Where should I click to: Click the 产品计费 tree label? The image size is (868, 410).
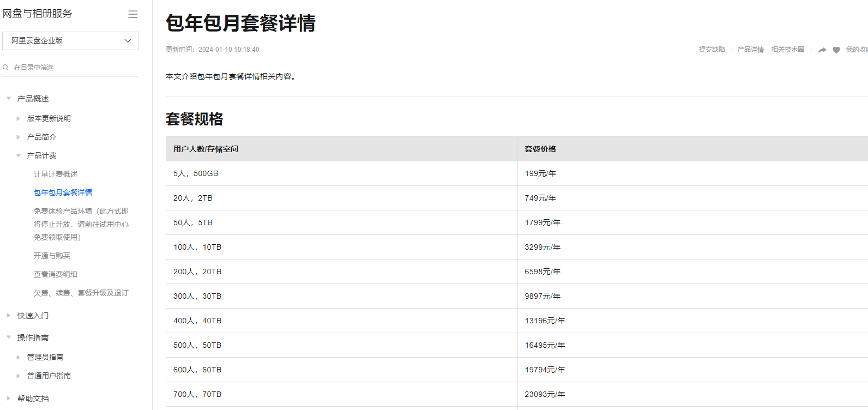tap(42, 155)
